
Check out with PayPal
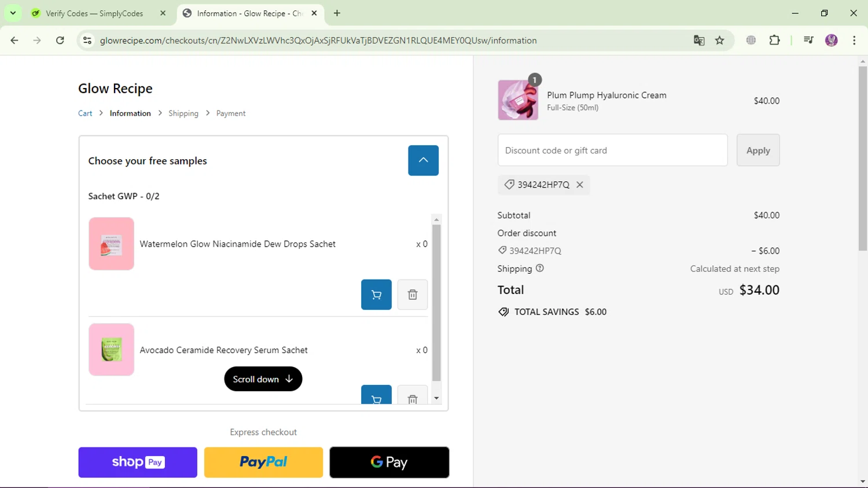pos(263,463)
